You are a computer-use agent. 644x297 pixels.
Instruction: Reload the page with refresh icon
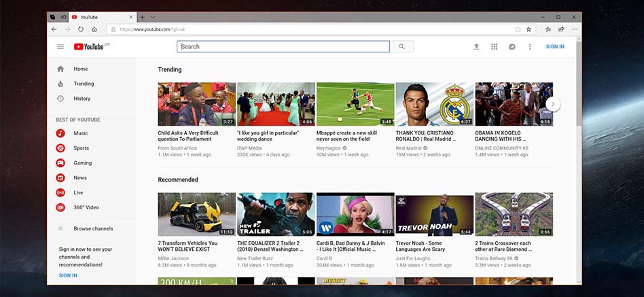81,30
